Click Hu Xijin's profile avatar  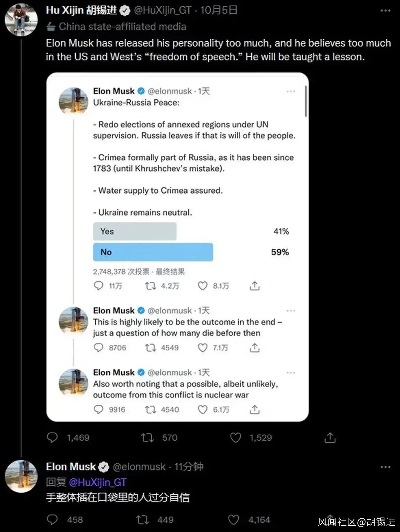pyautogui.click(x=21, y=20)
